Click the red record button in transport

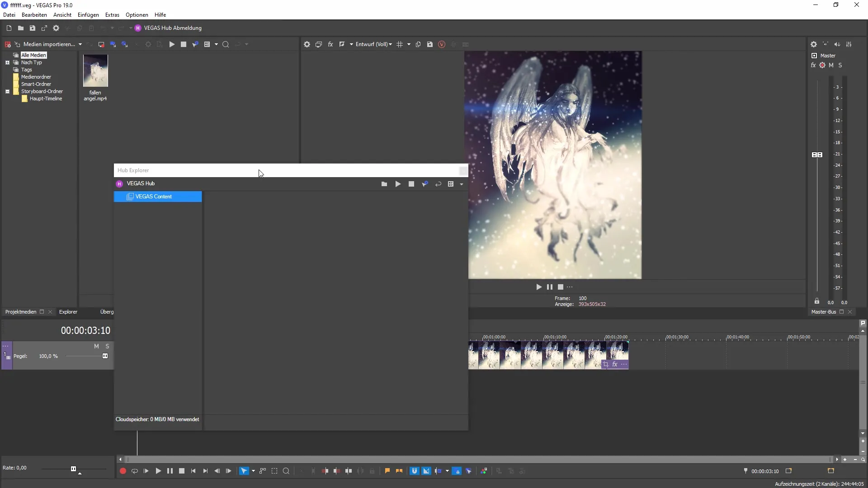tap(123, 471)
